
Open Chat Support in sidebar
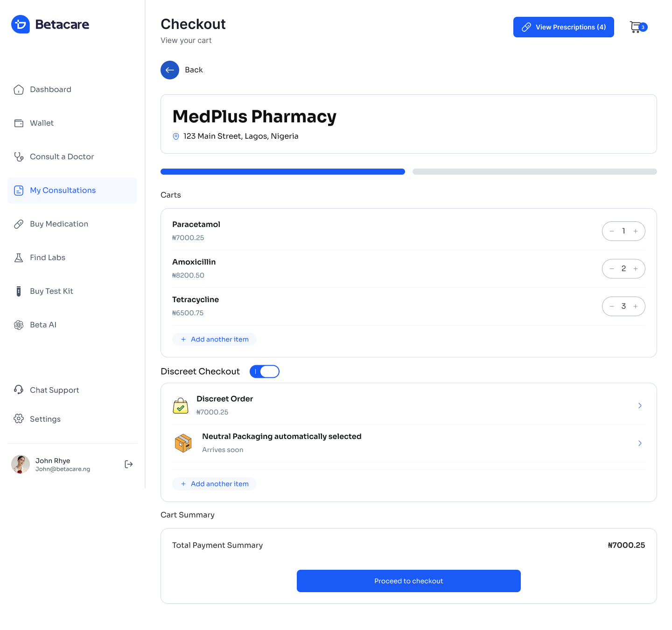coord(72,390)
